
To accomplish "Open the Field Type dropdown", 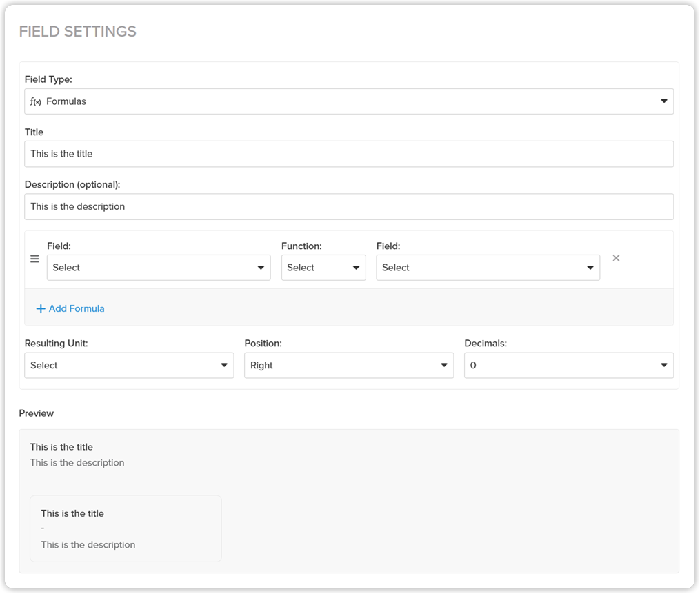I will click(x=349, y=101).
